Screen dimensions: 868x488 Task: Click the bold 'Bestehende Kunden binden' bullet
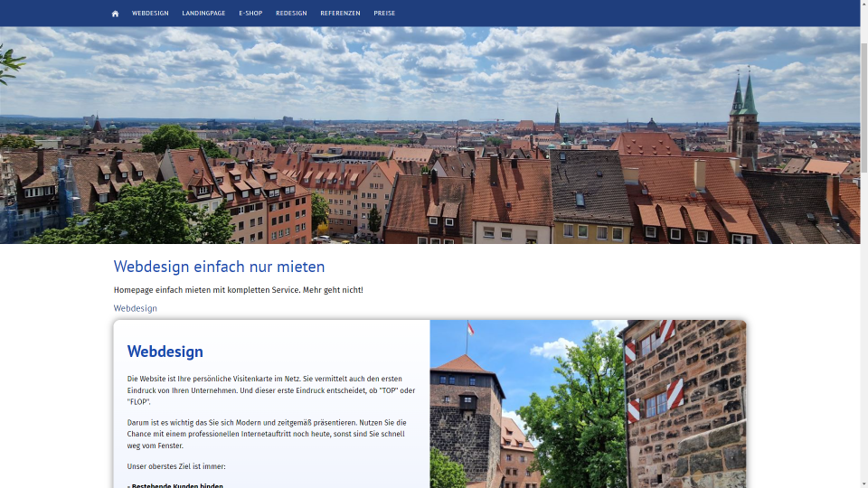click(x=176, y=485)
